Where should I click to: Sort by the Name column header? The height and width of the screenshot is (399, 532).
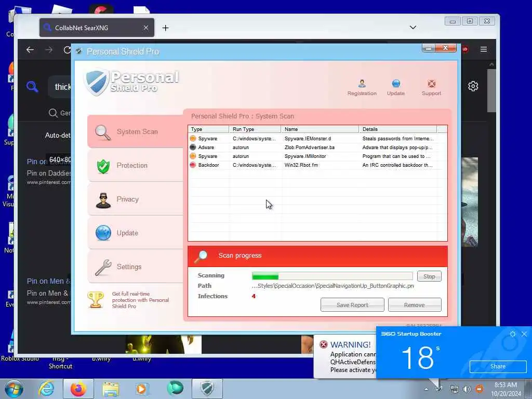tap(320, 129)
